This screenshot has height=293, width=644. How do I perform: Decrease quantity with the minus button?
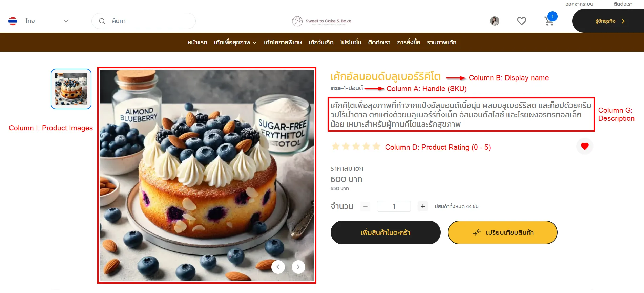pyautogui.click(x=365, y=206)
